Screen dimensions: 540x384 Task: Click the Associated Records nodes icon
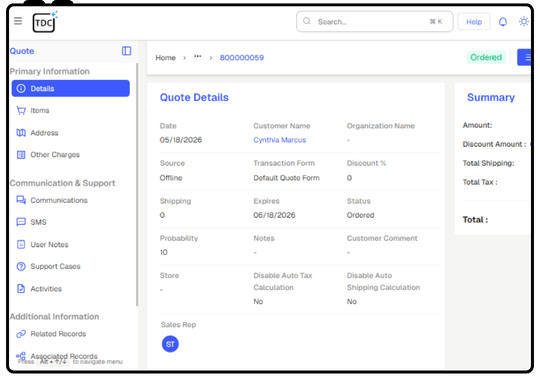[x=21, y=356]
